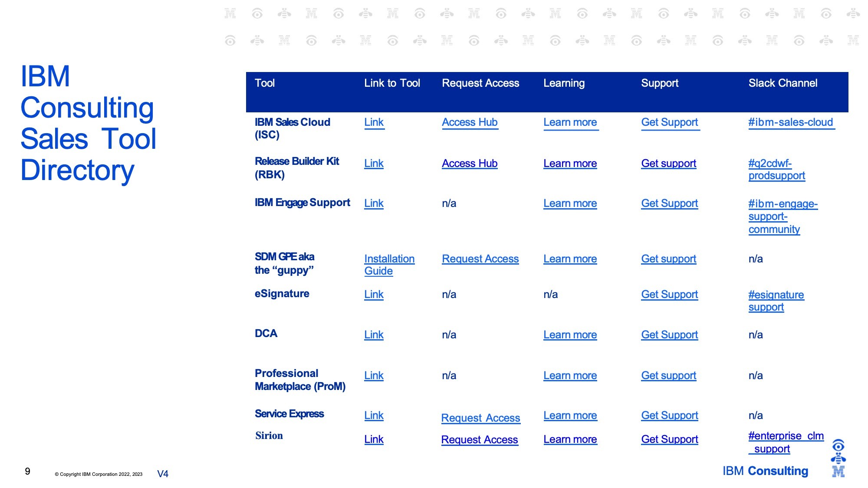Open Get support for SDM GPE

pyautogui.click(x=668, y=259)
